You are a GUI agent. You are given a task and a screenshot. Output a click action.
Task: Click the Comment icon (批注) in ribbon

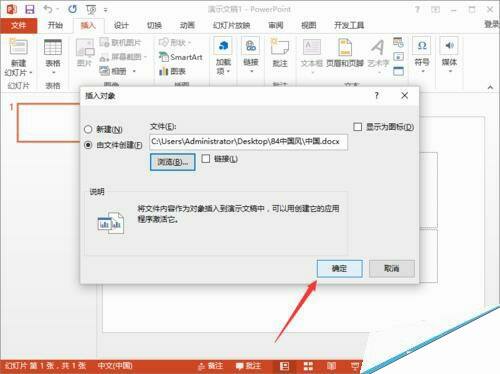coord(279,48)
